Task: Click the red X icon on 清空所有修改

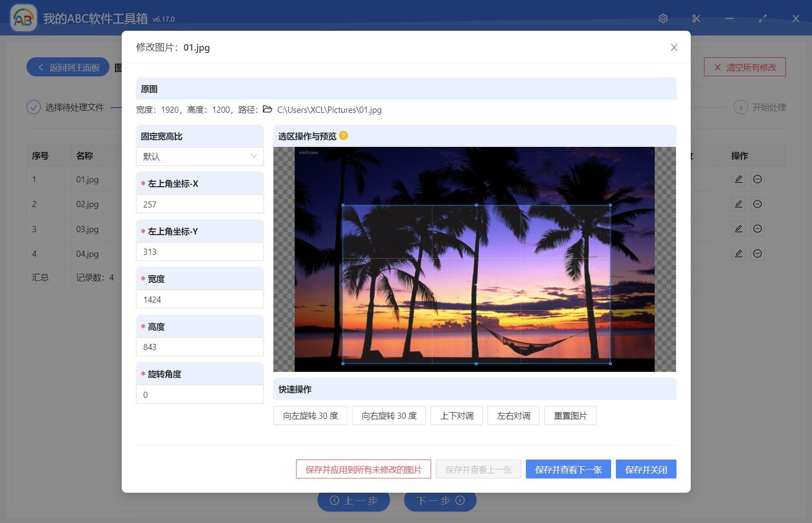Action: coord(717,67)
